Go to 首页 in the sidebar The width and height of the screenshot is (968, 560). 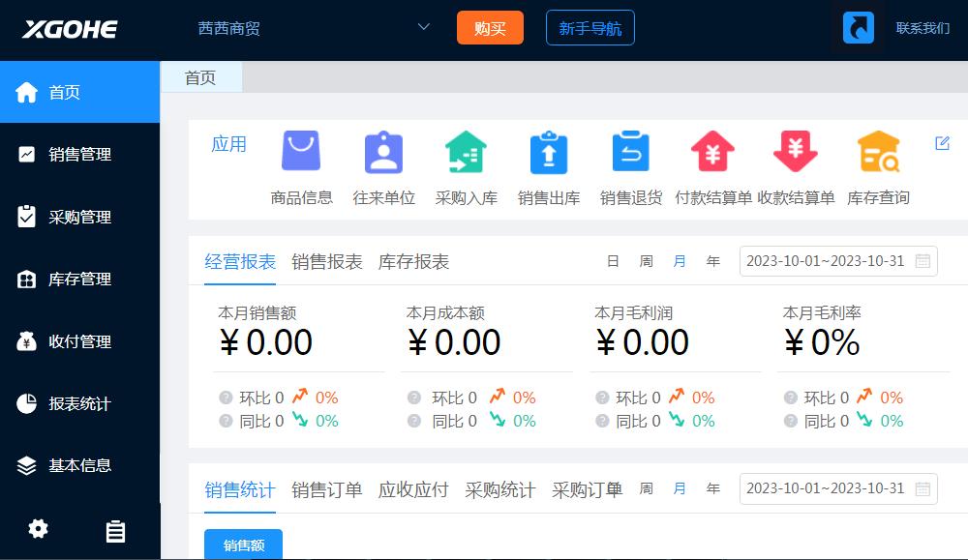coord(79,92)
